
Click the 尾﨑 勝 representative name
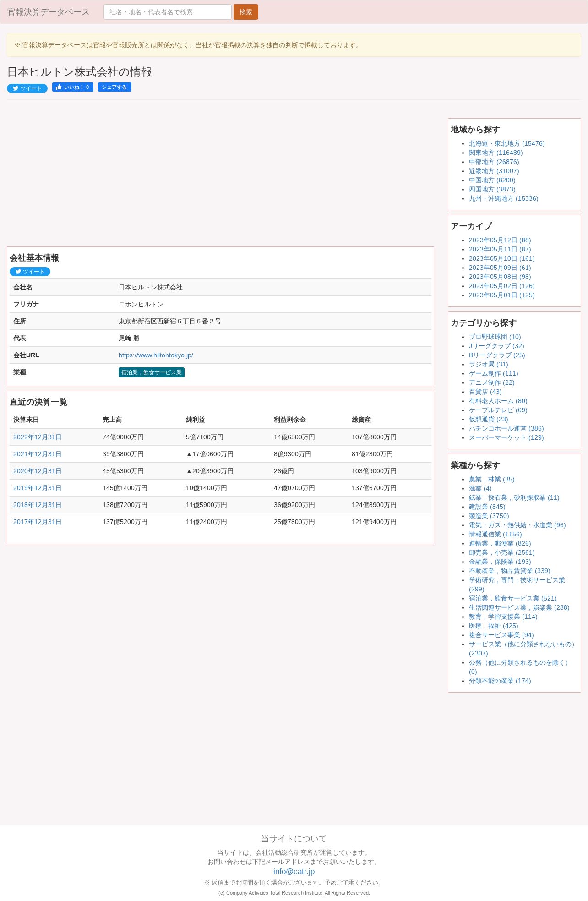coord(129,338)
